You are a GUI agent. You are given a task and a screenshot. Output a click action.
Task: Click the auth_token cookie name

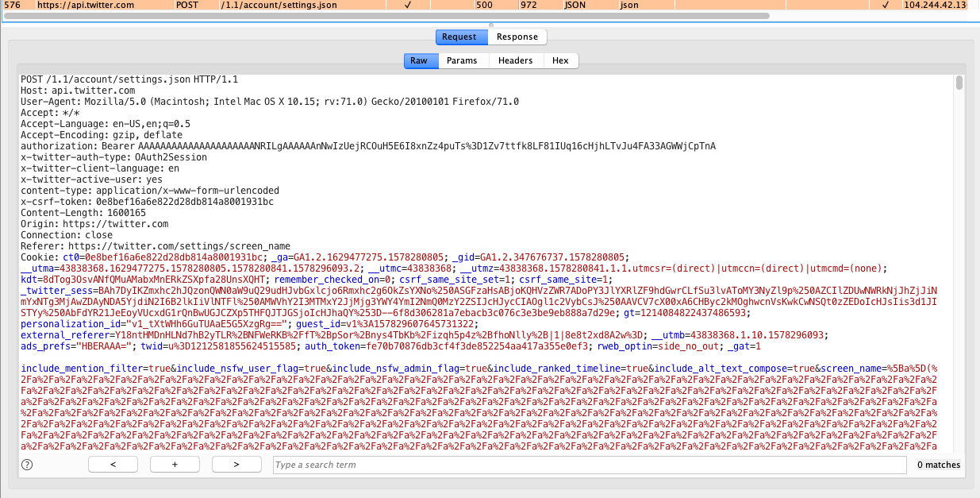(x=332, y=346)
